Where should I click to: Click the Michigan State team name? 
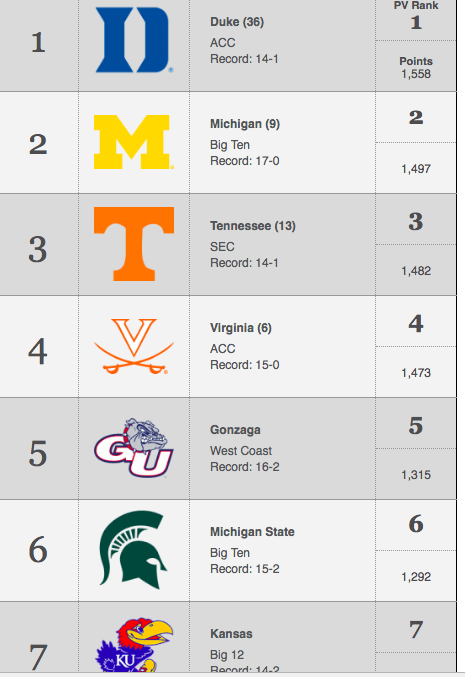[x=252, y=532]
